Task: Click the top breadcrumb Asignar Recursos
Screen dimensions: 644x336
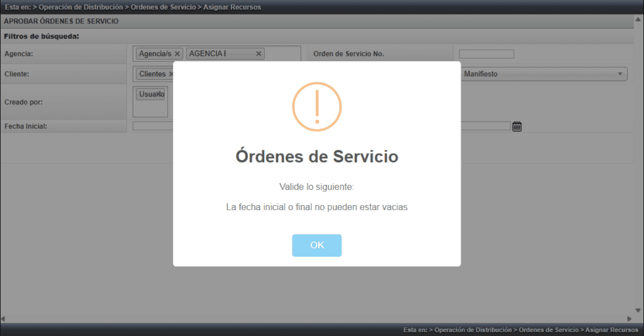Action: pyautogui.click(x=232, y=7)
